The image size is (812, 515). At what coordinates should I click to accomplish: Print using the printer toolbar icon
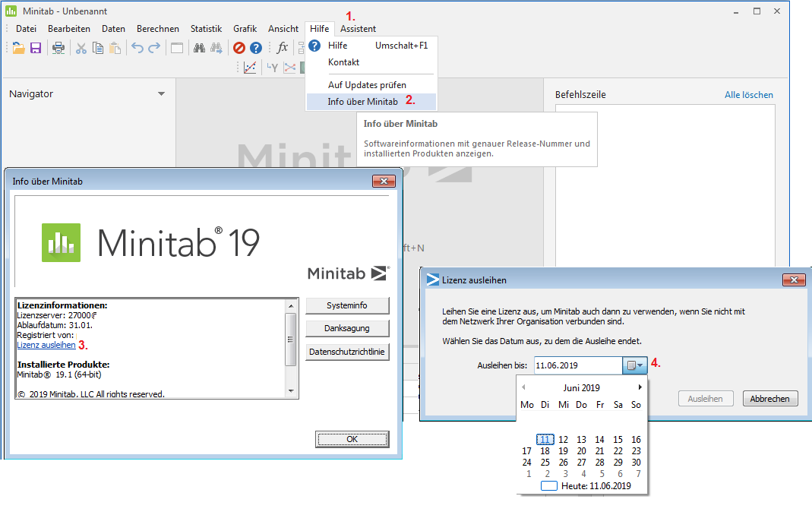pos(58,48)
